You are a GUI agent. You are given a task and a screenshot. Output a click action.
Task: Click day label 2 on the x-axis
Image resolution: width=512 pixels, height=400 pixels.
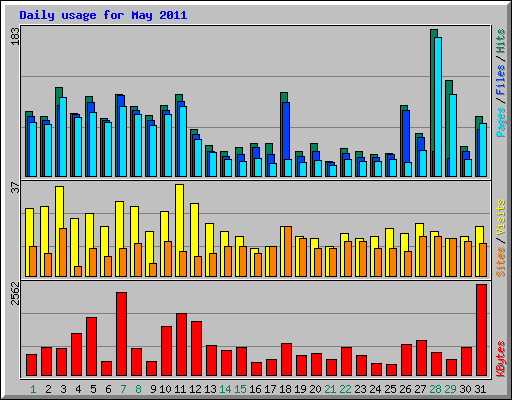(48, 389)
